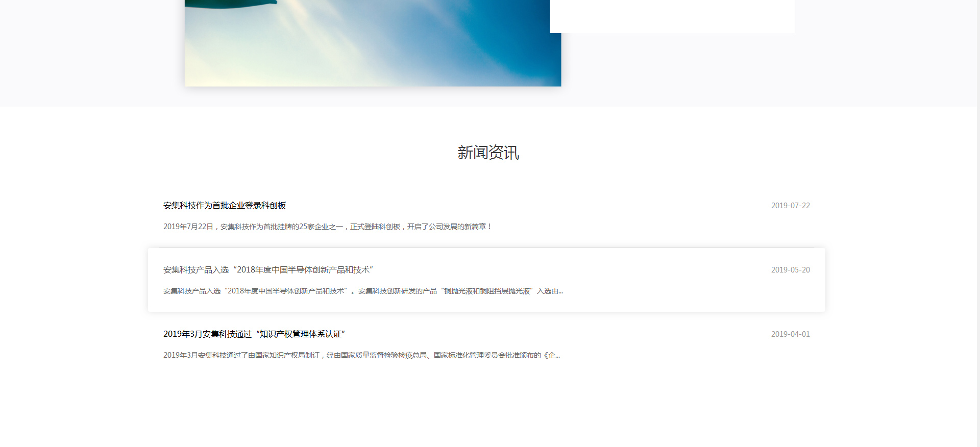Viewport: 980px width, 447px height.
Task: Click the 新闻资讯 section heading
Action: [488, 153]
